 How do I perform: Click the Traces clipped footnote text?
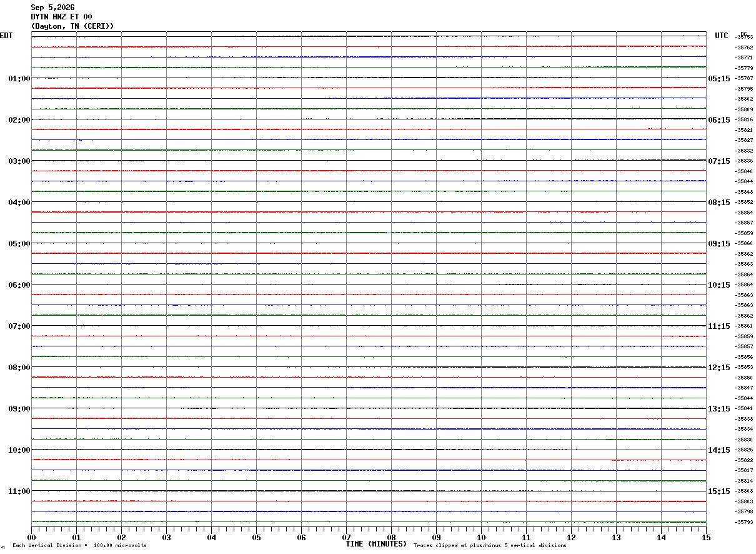click(x=490, y=546)
